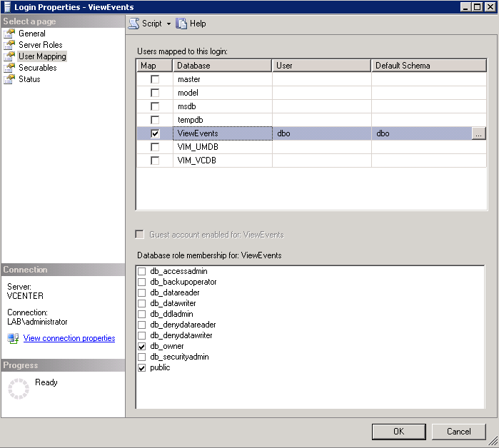Maximize the Login Properties window

coord(478,6)
